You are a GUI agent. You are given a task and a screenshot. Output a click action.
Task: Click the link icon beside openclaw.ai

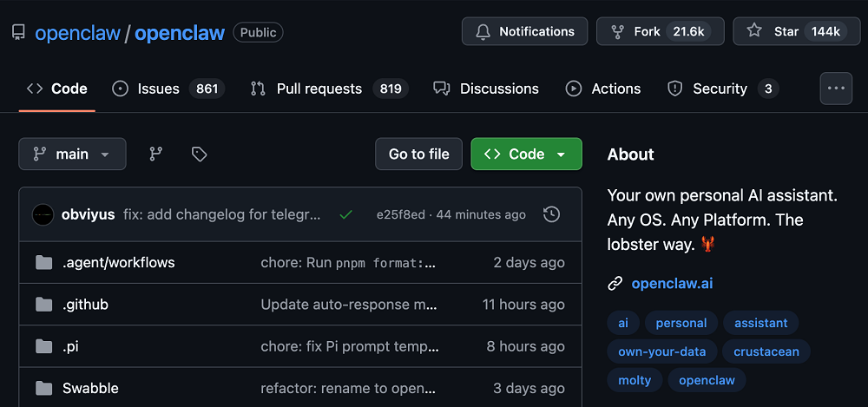(615, 283)
